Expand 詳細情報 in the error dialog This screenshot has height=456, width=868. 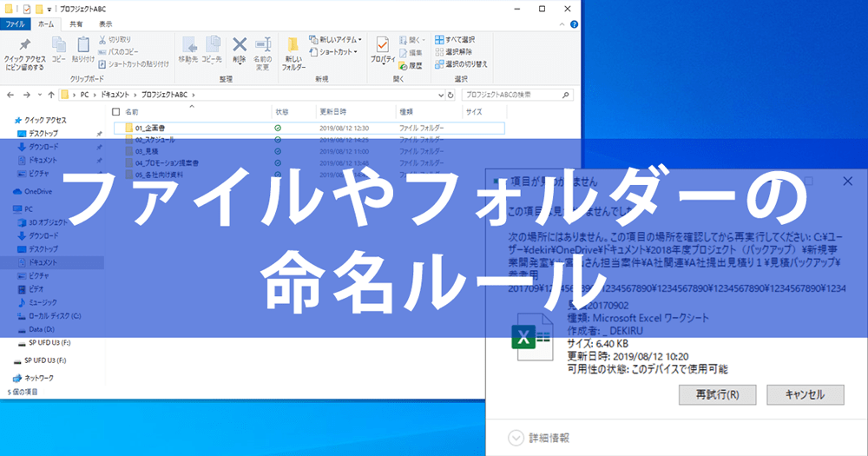pos(516,438)
